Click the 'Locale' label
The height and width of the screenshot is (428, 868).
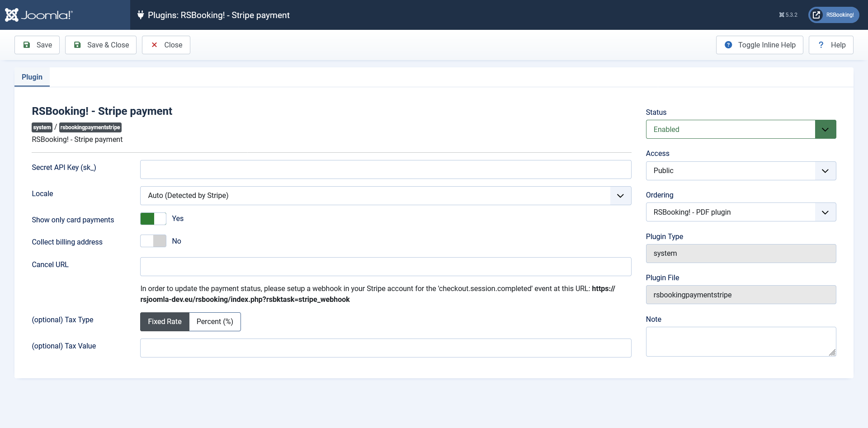(x=42, y=193)
